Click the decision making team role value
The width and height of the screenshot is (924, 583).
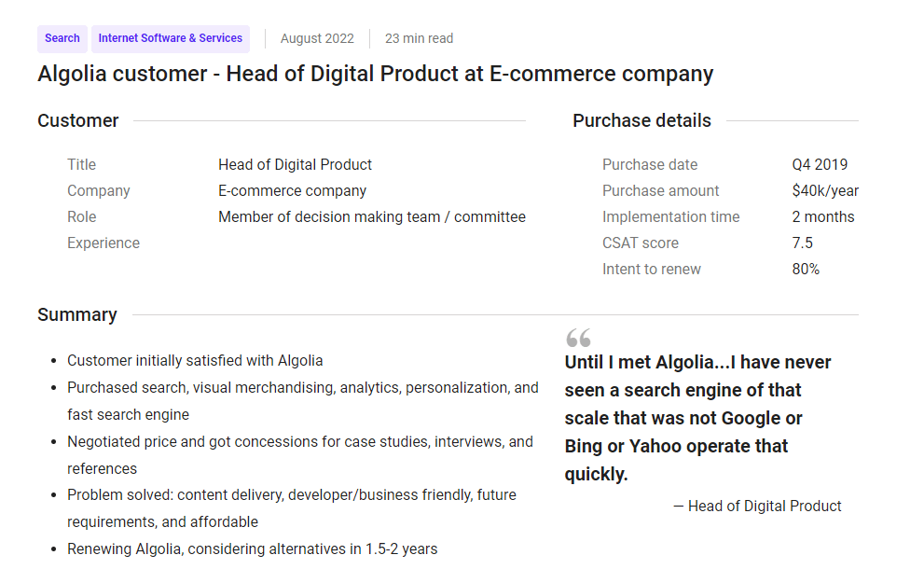371,216
